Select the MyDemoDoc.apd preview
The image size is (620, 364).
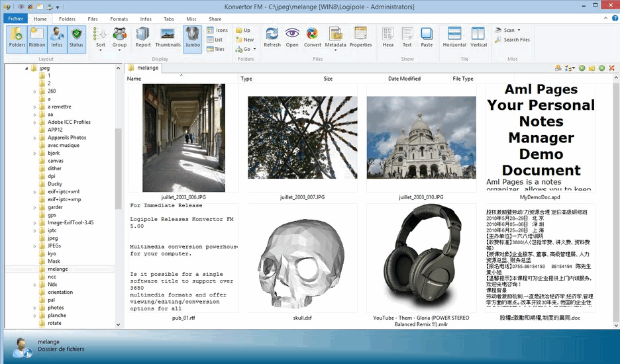click(x=540, y=138)
